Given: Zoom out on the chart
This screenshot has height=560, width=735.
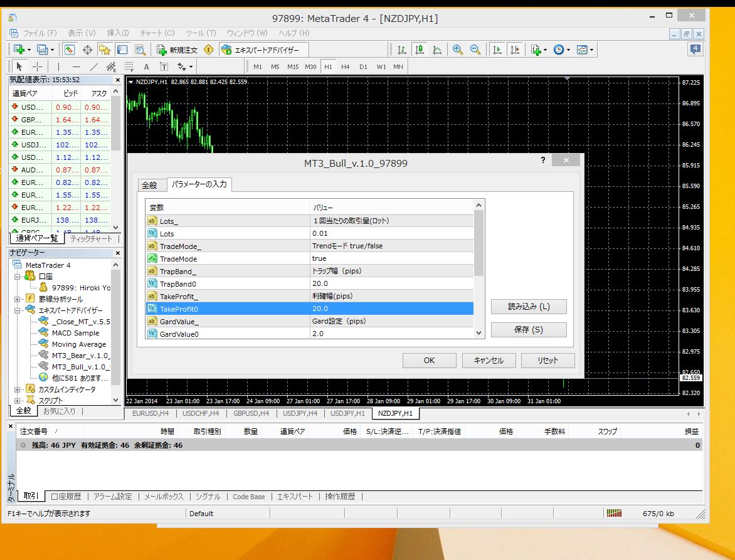Looking at the screenshot, I should coord(475,50).
